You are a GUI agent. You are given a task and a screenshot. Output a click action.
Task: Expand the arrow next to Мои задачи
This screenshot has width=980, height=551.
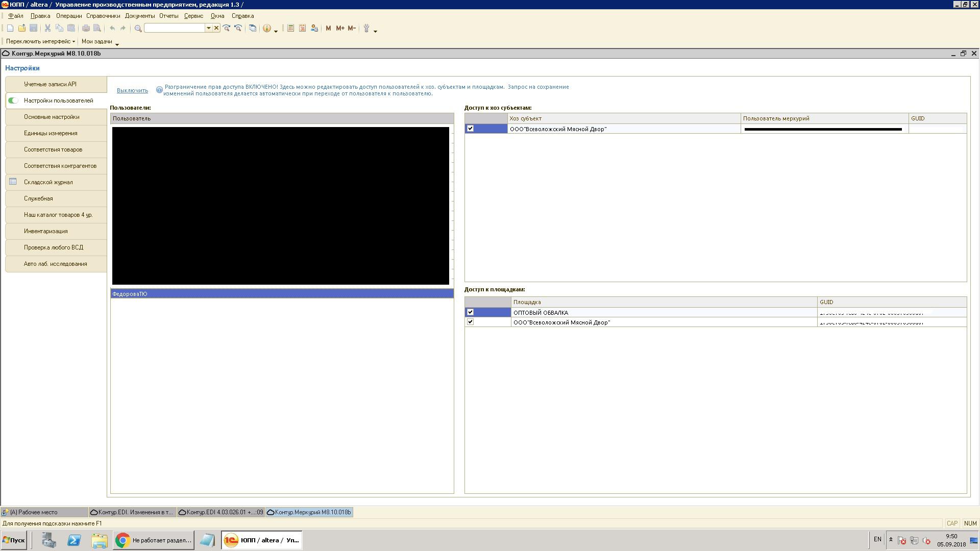coord(117,44)
